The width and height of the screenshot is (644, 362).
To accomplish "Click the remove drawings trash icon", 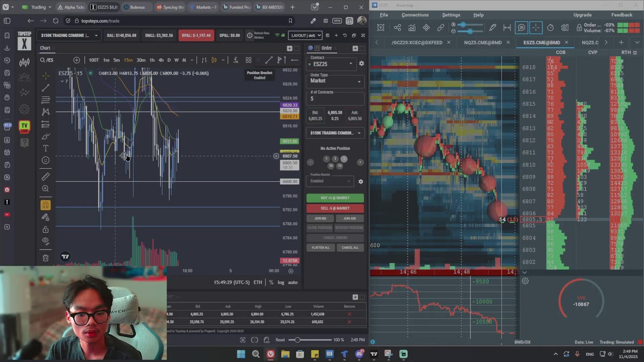I will point(46,258).
